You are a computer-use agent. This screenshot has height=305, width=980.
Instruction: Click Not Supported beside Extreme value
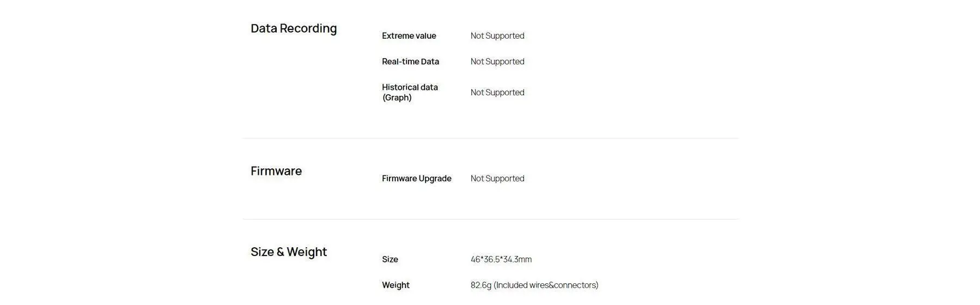[x=497, y=36]
